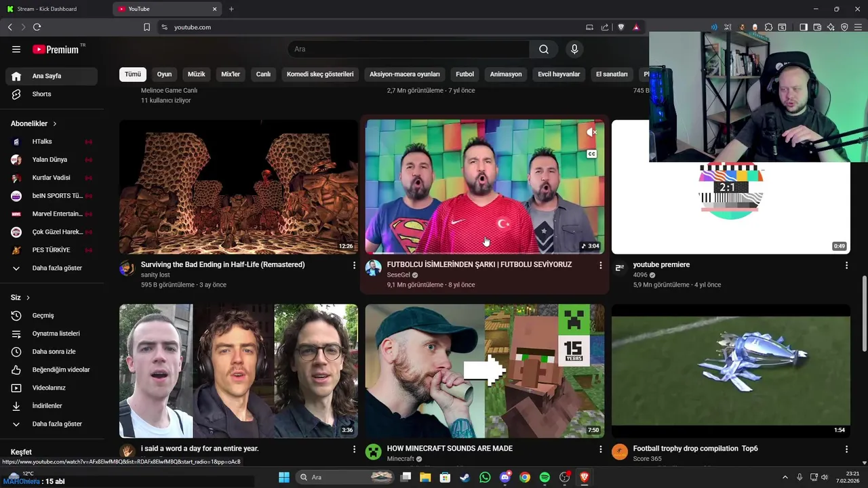Open Daha sonra izle watch later list
This screenshot has width=868, height=488.
[52, 352]
